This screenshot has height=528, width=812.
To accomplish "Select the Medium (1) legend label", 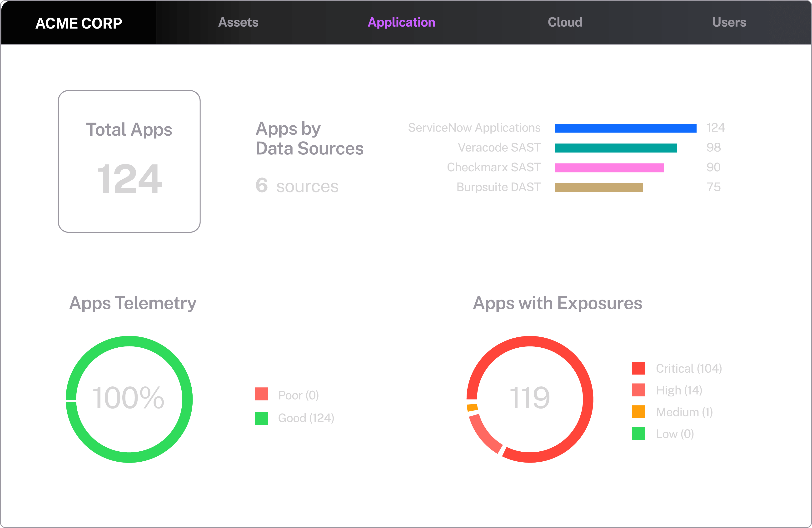I will tap(684, 412).
